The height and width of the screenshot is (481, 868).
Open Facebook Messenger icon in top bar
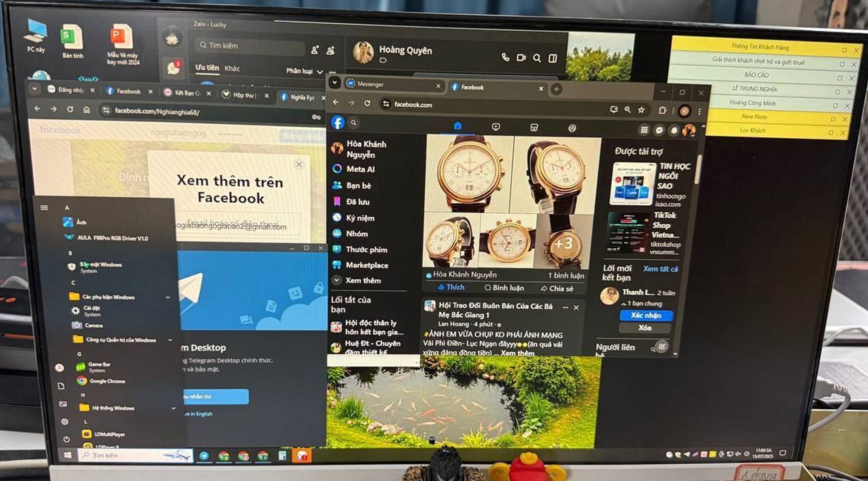(659, 130)
